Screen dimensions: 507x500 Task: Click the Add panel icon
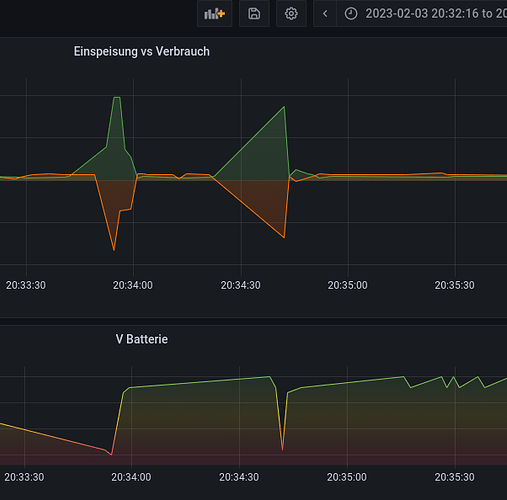pyautogui.click(x=214, y=14)
